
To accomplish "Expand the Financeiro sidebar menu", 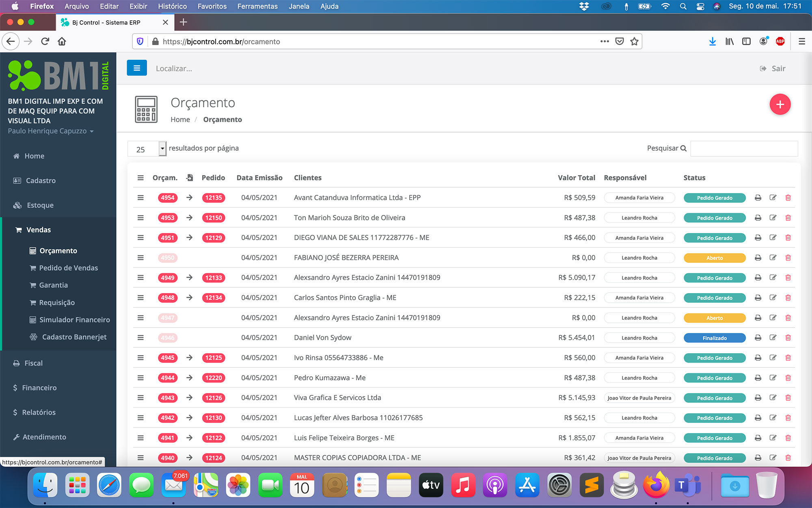I will pyautogui.click(x=39, y=388).
